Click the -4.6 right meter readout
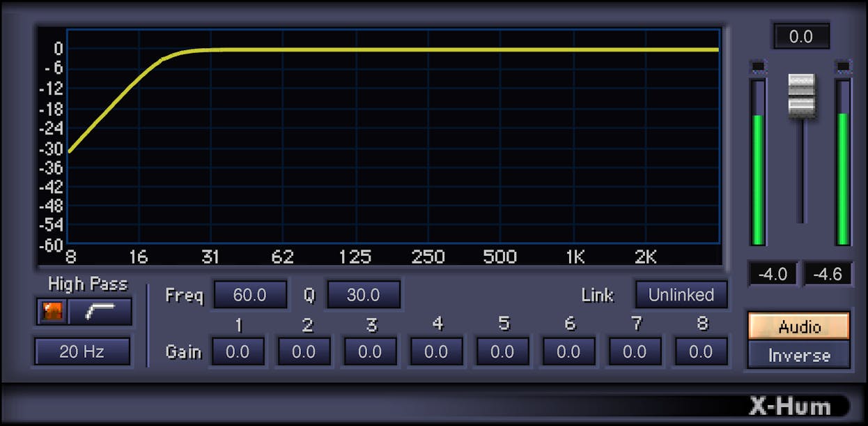This screenshot has height=426, width=868. (828, 274)
